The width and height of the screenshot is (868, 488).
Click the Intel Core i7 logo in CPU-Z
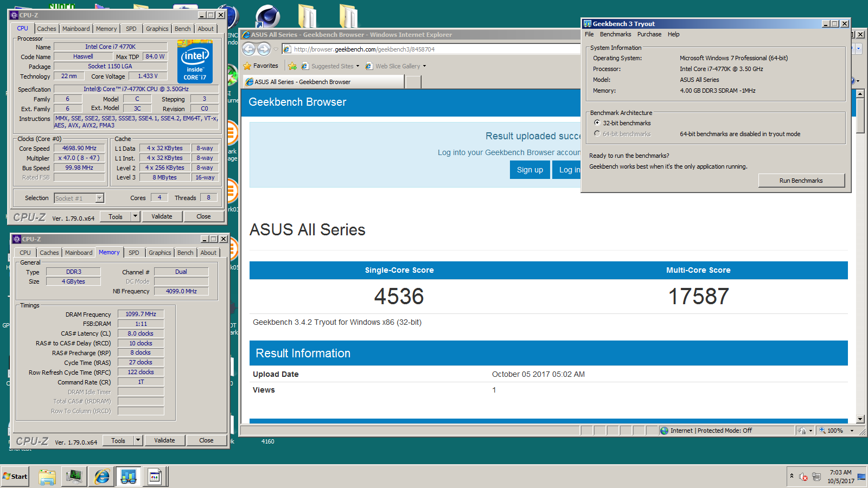pos(195,61)
